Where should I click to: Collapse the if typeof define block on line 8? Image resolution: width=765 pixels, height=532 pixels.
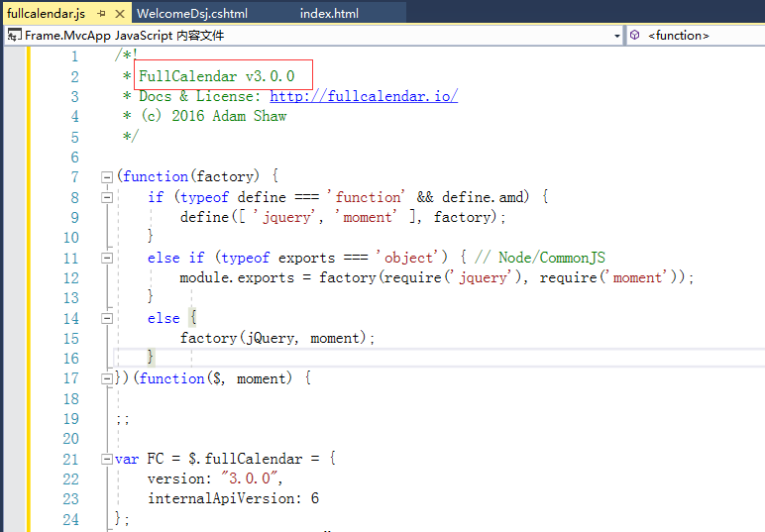(107, 197)
